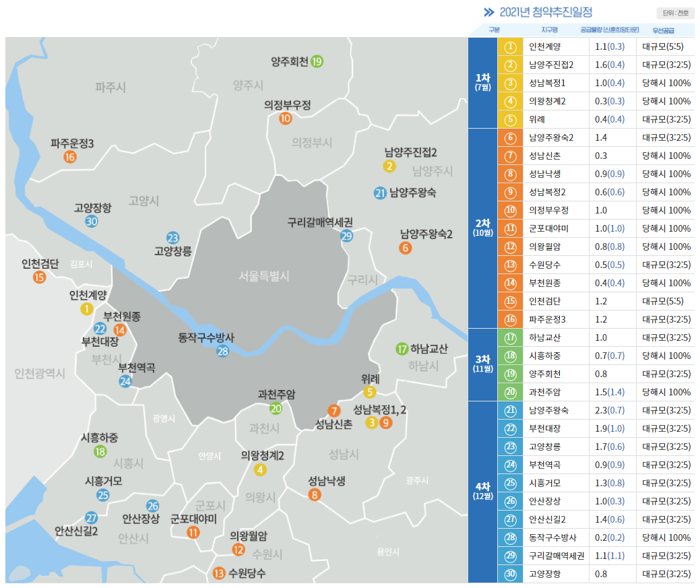Select orange map marker 10 under 의정부우정
The height and width of the screenshot is (588, 700).
(x=285, y=119)
